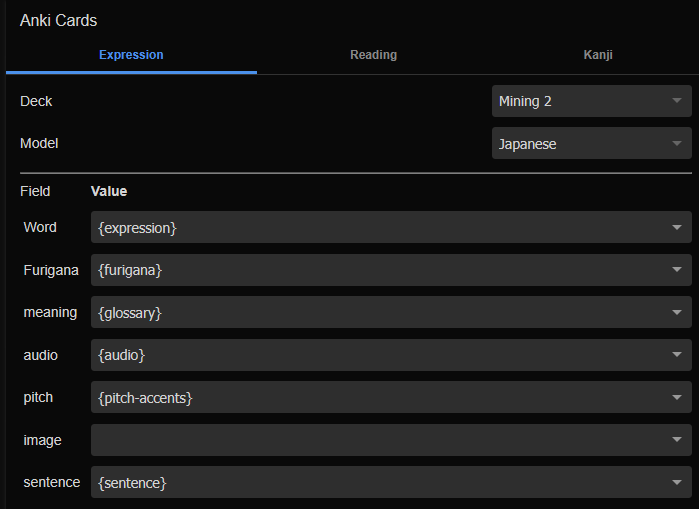699x509 pixels.
Task: Click the pitch field label
Action: coord(38,398)
